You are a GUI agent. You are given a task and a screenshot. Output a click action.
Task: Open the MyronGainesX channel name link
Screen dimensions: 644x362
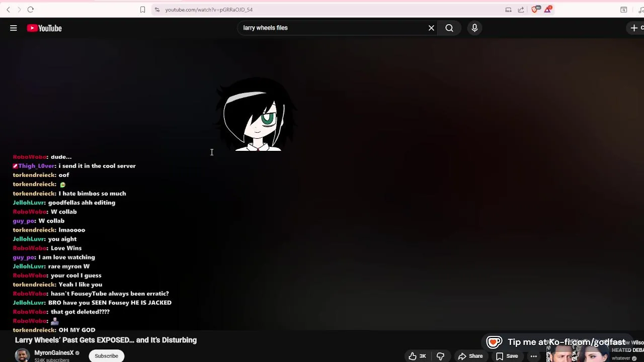point(54,353)
